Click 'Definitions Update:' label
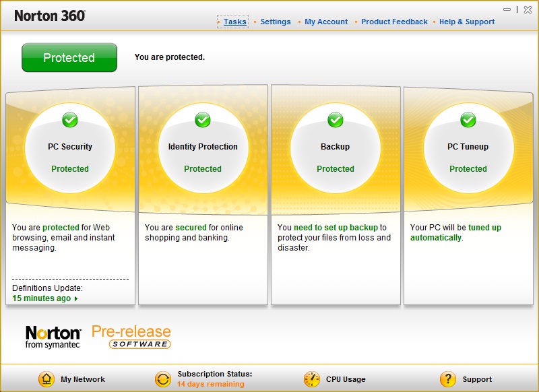The height and width of the screenshot is (392, 539). 47,288
